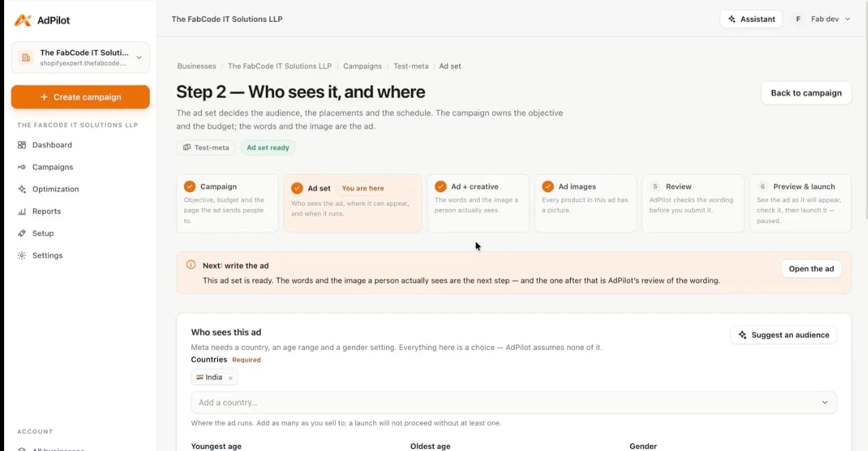
Task: Click Back to campaign button
Action: (x=806, y=93)
